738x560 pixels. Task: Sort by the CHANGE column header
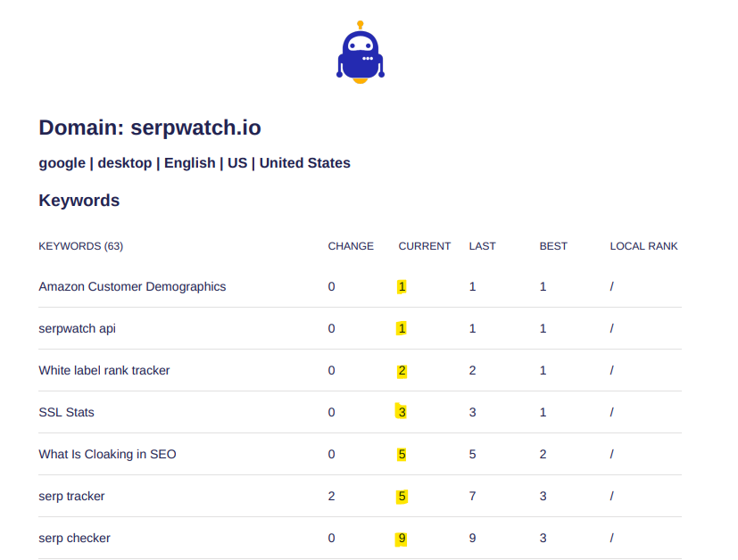pos(351,246)
